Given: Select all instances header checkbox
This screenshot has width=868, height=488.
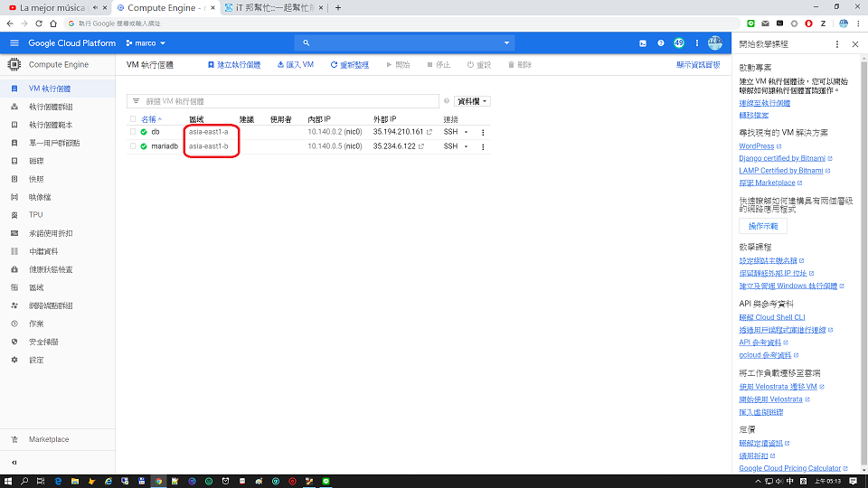Looking at the screenshot, I should [x=133, y=119].
